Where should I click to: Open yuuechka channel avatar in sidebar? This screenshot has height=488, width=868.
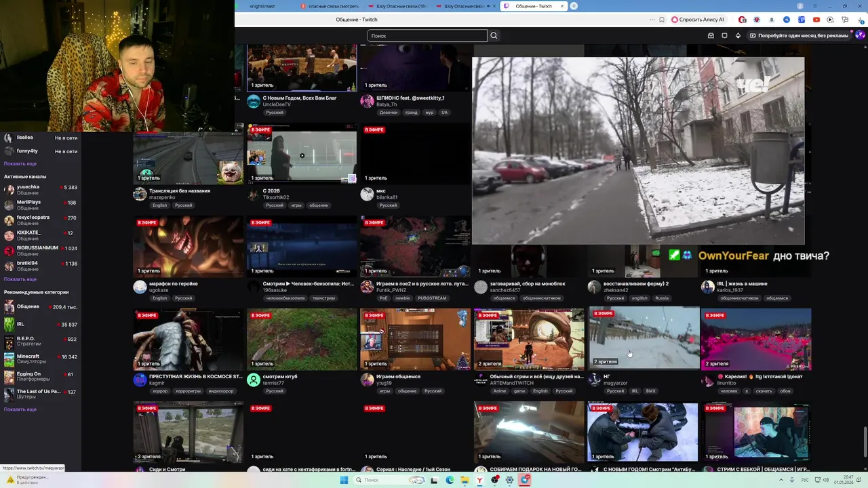(x=9, y=190)
